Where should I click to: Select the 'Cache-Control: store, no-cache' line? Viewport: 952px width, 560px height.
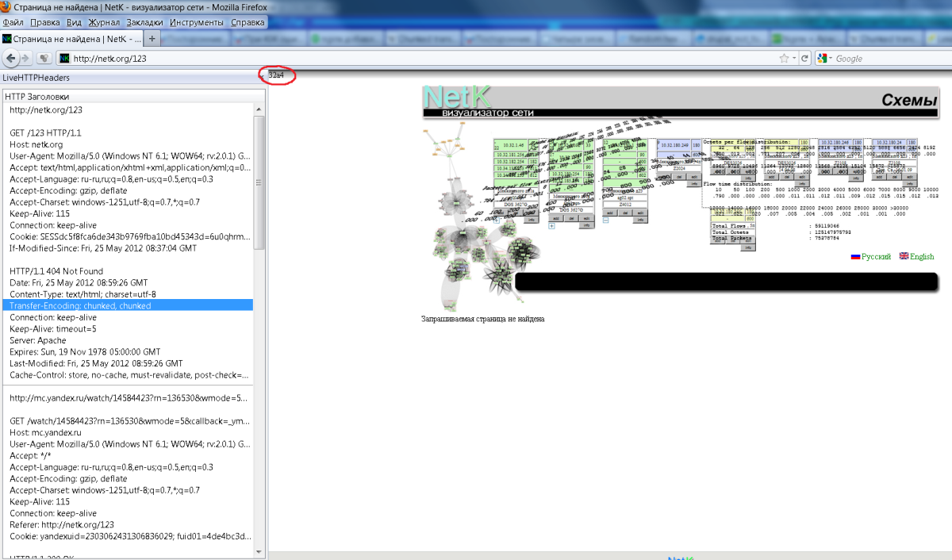click(130, 374)
